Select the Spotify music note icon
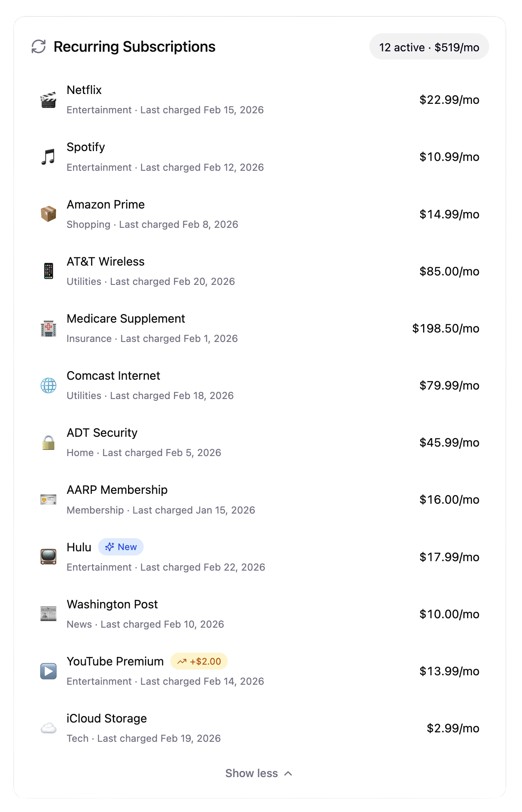The width and height of the screenshot is (522, 812). click(48, 156)
